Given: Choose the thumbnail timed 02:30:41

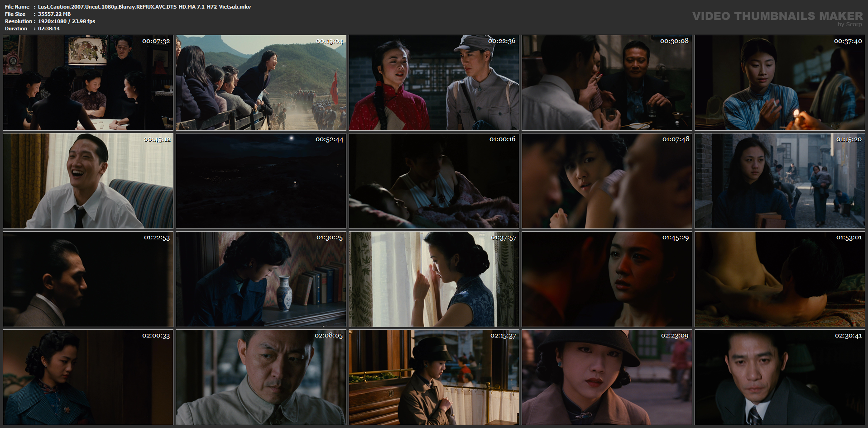Looking at the screenshot, I should coord(780,377).
